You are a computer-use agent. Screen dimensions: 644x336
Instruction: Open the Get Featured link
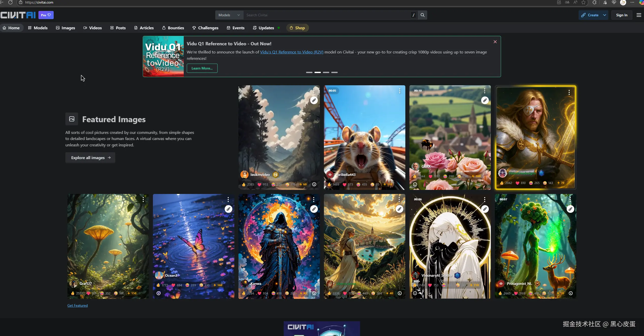coord(77,305)
